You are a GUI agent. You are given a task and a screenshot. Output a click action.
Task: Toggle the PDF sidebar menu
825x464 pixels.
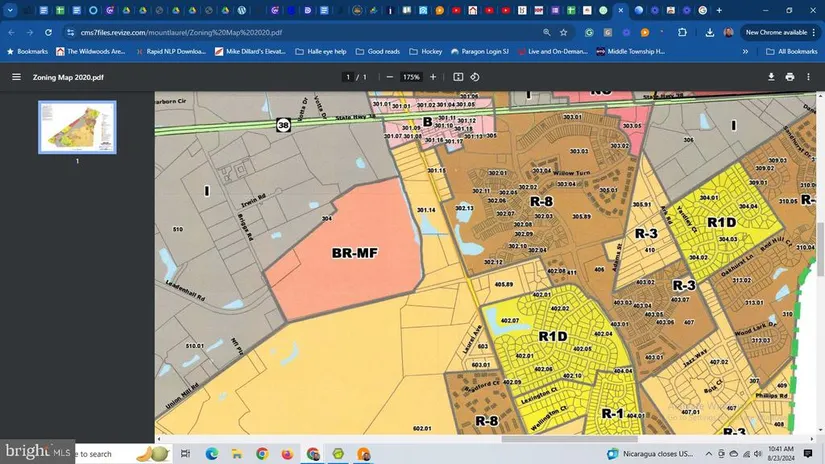click(x=16, y=77)
